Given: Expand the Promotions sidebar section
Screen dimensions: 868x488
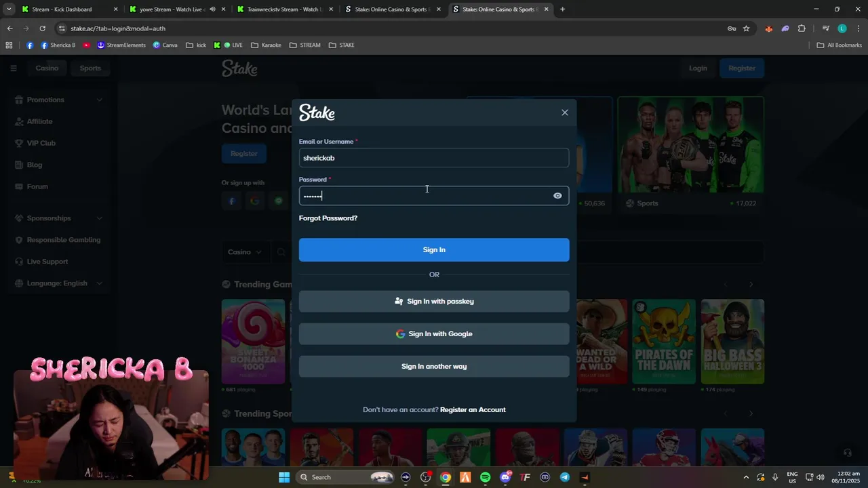Looking at the screenshot, I should [x=59, y=100].
